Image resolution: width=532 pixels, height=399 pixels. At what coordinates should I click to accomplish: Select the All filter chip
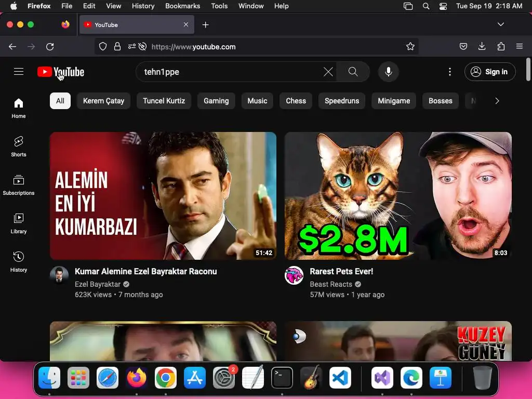[x=60, y=101]
